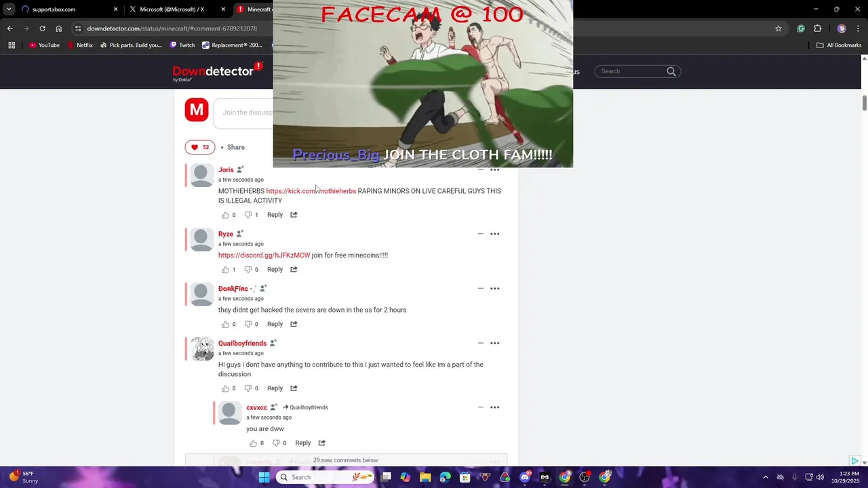
Task: Collapse Ryze's comment with the dash
Action: coord(480,234)
